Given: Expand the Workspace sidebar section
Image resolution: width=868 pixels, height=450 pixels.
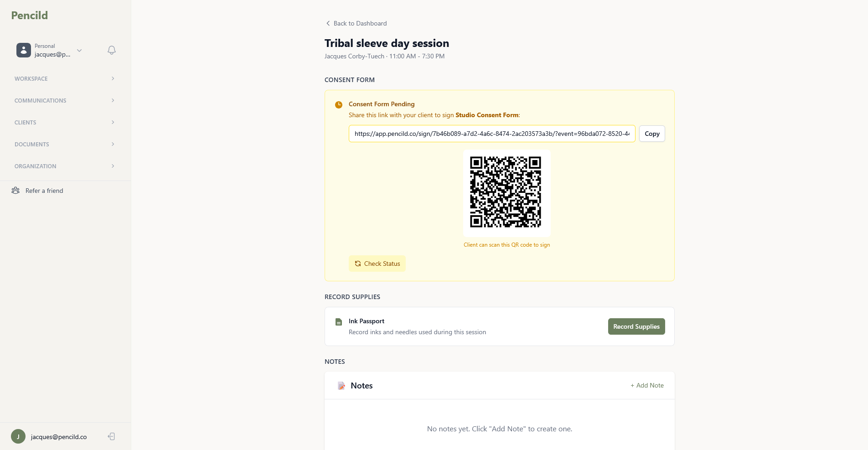Looking at the screenshot, I should pos(64,79).
